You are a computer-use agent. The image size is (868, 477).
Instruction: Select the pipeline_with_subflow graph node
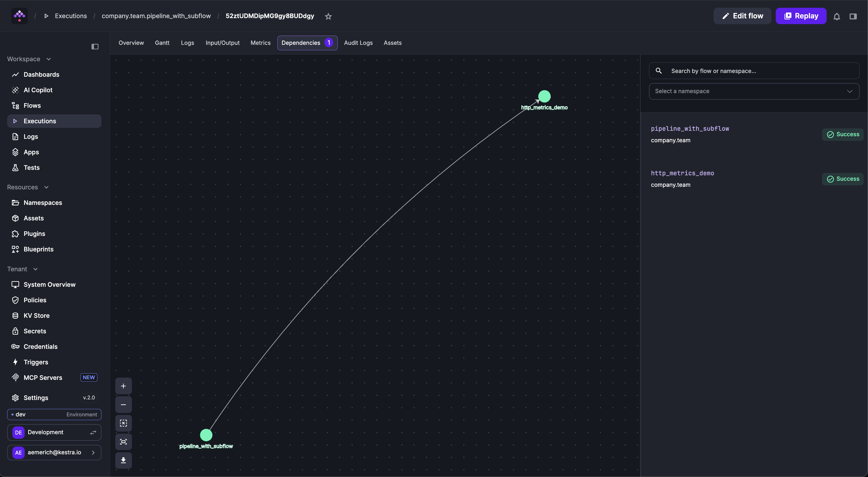pyautogui.click(x=206, y=435)
